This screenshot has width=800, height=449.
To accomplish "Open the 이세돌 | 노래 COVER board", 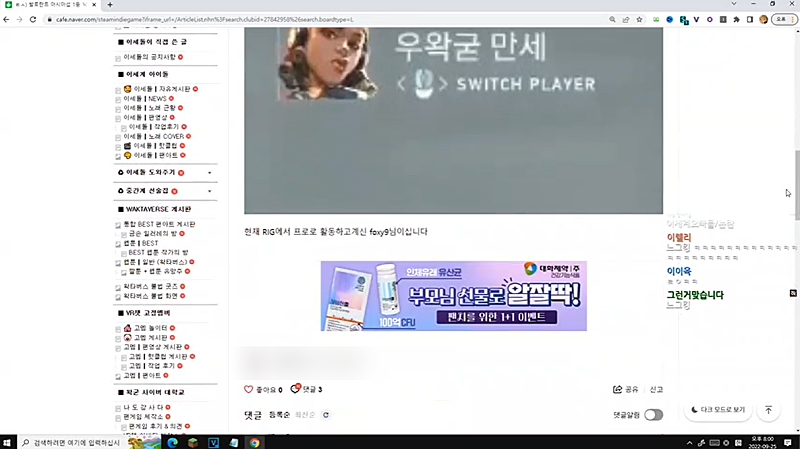I will (154, 136).
